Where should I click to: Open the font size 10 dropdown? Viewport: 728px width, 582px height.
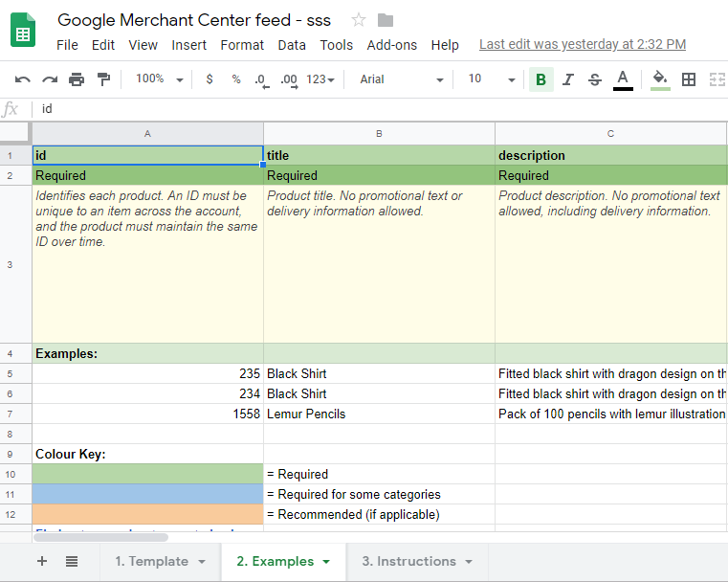[x=491, y=79]
